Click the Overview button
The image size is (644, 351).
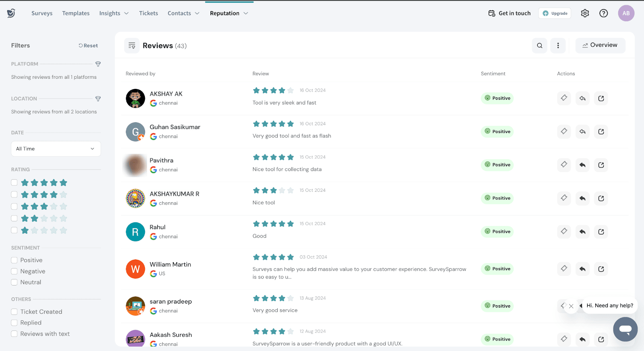(x=600, y=45)
